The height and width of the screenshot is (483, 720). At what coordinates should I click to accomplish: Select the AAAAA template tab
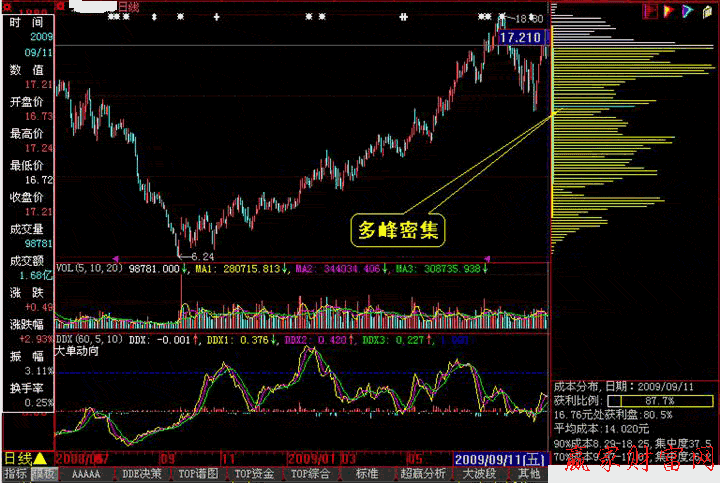coord(86,473)
